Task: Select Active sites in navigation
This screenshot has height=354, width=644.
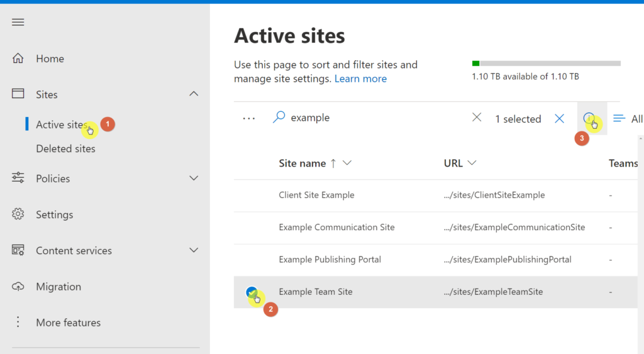Action: [x=61, y=124]
